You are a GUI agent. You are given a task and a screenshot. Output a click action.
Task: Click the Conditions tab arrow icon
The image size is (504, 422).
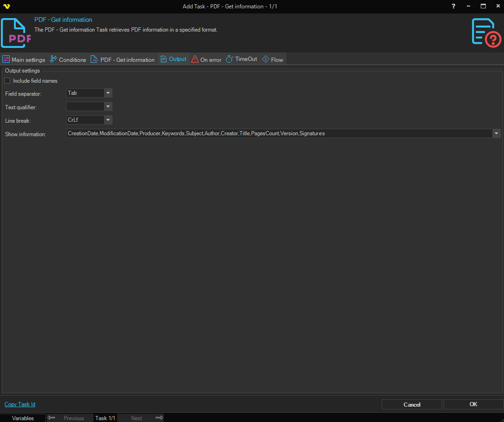click(x=53, y=59)
